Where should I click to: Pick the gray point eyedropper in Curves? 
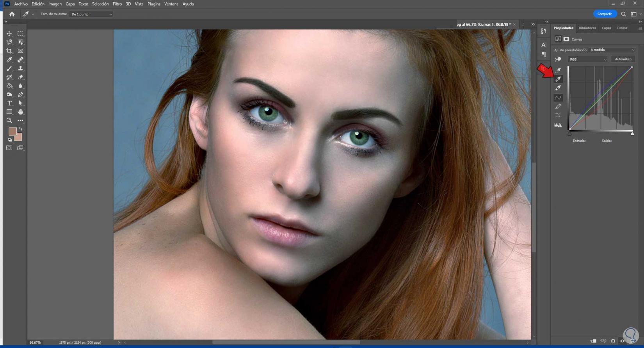(558, 79)
